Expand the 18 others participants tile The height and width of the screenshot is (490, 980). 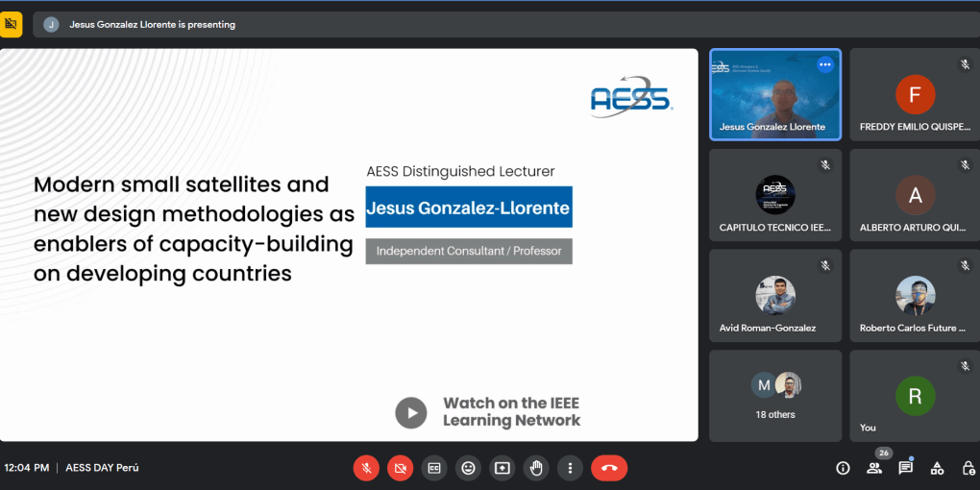pos(775,396)
